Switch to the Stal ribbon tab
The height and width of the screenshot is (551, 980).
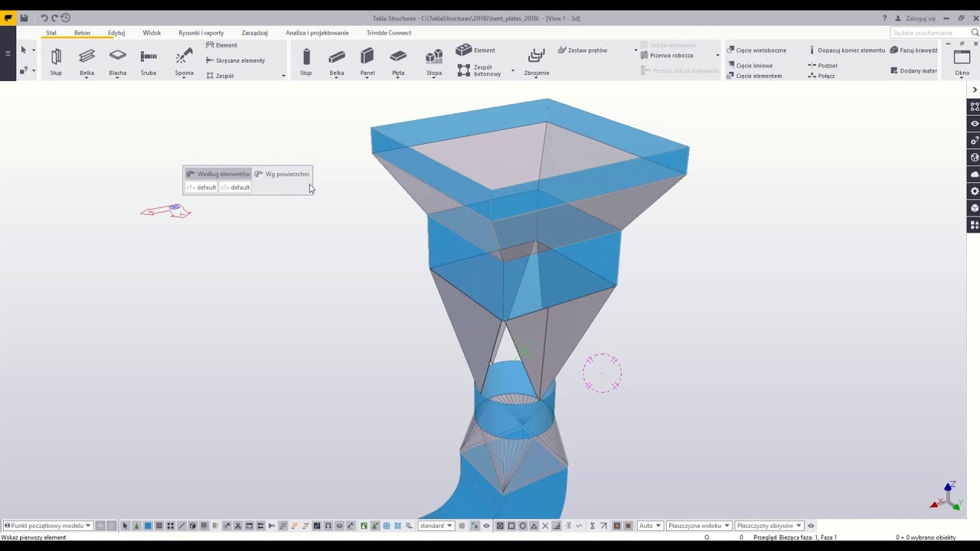[x=51, y=33]
